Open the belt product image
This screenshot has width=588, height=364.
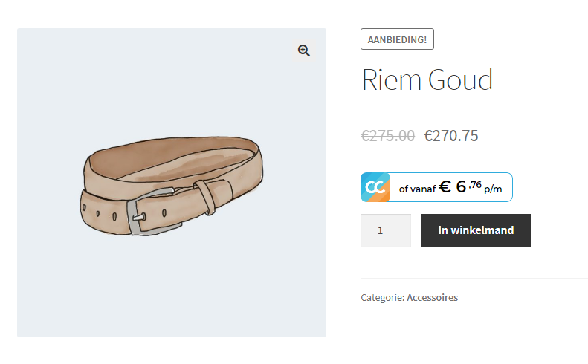point(172,183)
